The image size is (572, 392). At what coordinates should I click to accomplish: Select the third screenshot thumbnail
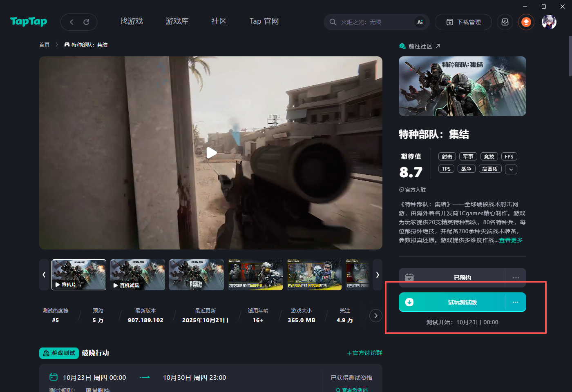click(197, 275)
